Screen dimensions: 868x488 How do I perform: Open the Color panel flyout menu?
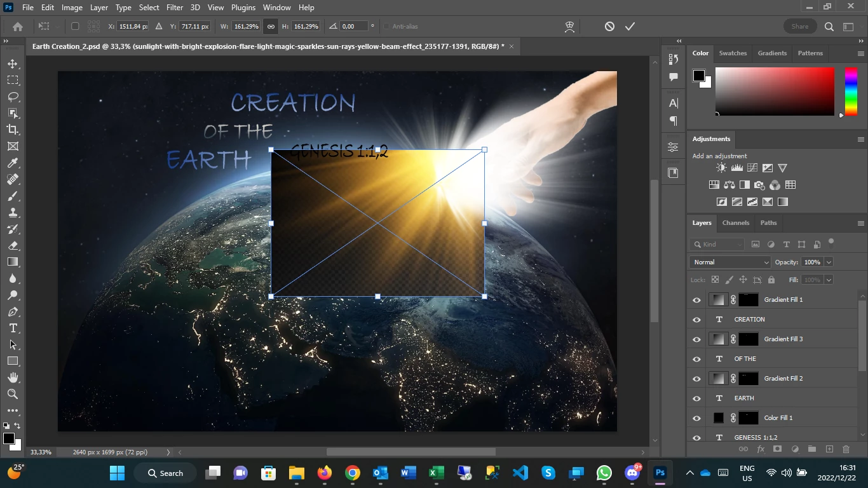(x=860, y=53)
